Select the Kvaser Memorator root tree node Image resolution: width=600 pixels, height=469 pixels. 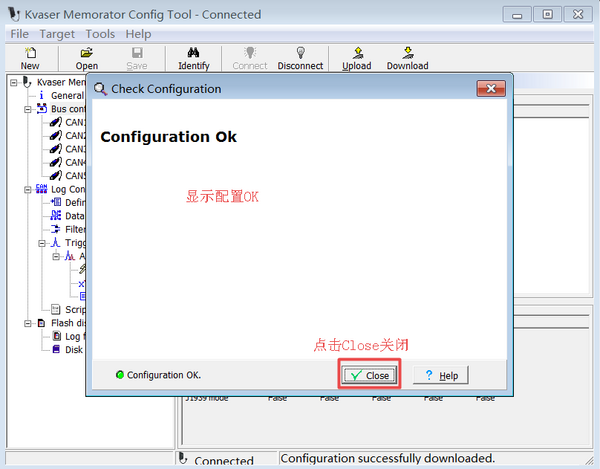click(x=61, y=82)
